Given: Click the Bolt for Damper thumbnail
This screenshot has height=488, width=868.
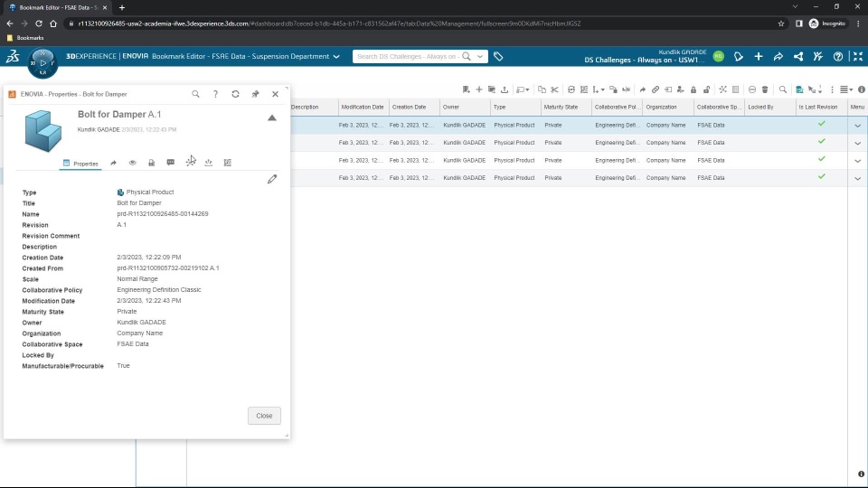Looking at the screenshot, I should (x=43, y=131).
